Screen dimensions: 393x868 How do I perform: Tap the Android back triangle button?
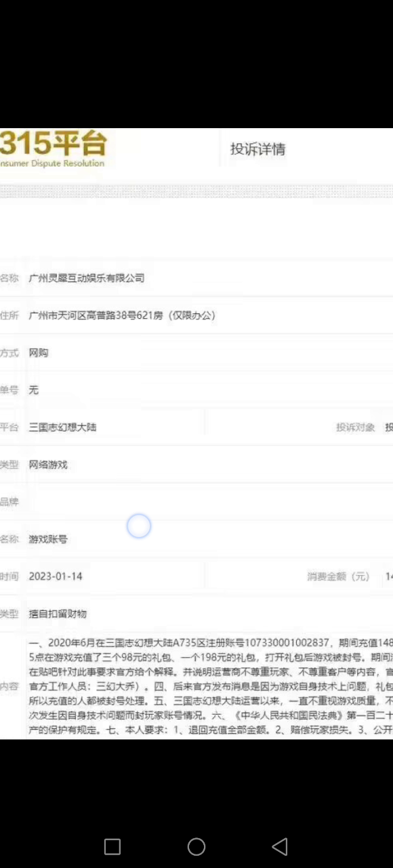coord(280,846)
